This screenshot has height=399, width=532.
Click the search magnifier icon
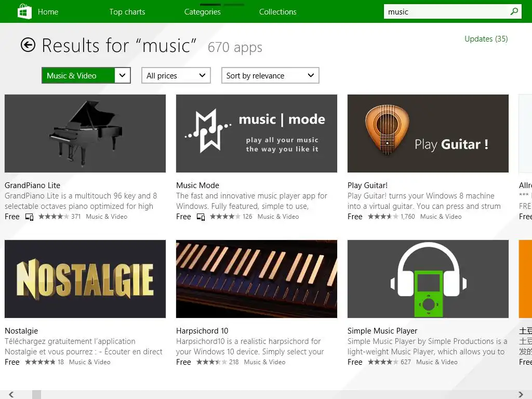click(x=514, y=11)
